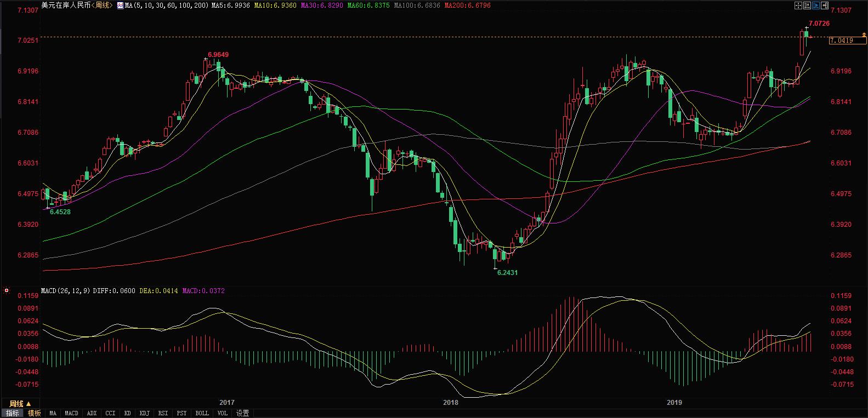Switch to the 模板 tab
Image resolution: width=868 pixels, height=418 pixels.
tap(34, 413)
